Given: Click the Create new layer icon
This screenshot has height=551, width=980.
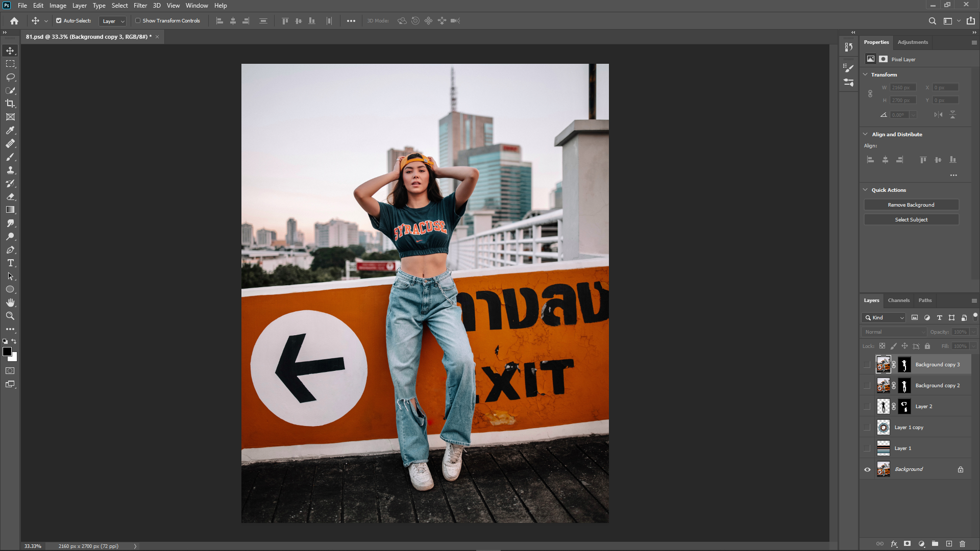Looking at the screenshot, I should tap(949, 544).
